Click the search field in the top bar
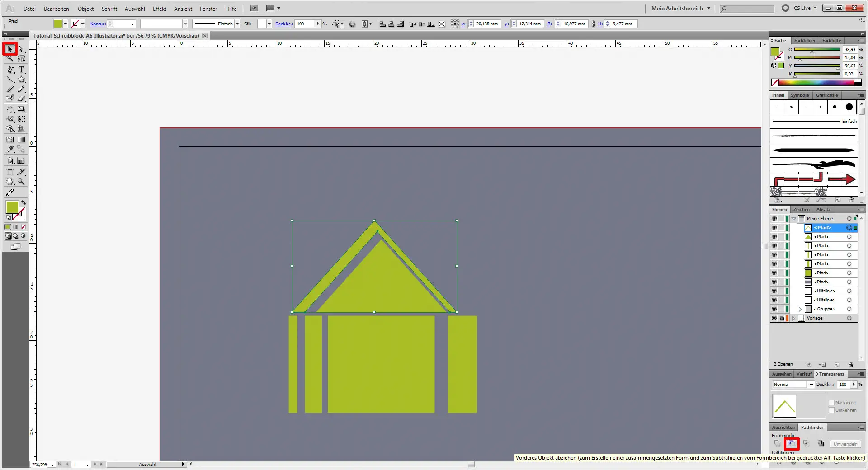 [746, 8]
